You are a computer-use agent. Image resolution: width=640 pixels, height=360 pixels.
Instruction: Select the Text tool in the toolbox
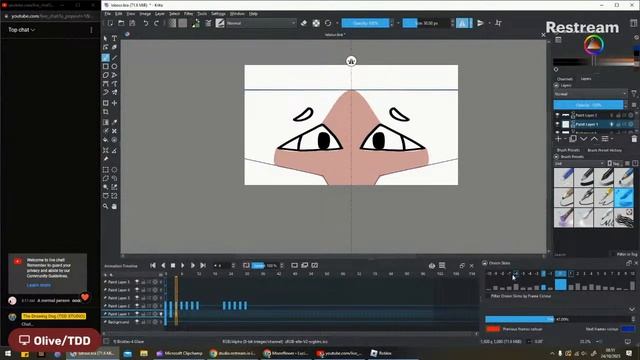click(x=114, y=38)
